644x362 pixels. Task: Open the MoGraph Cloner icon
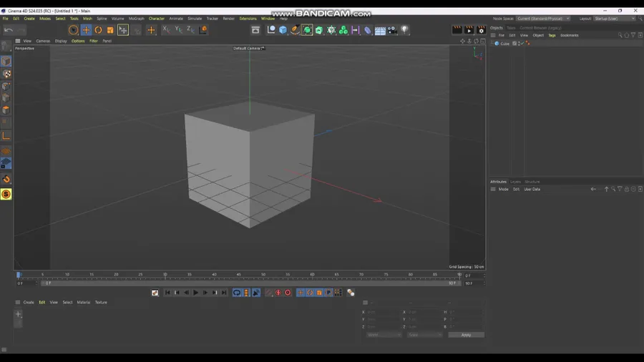[x=343, y=30]
